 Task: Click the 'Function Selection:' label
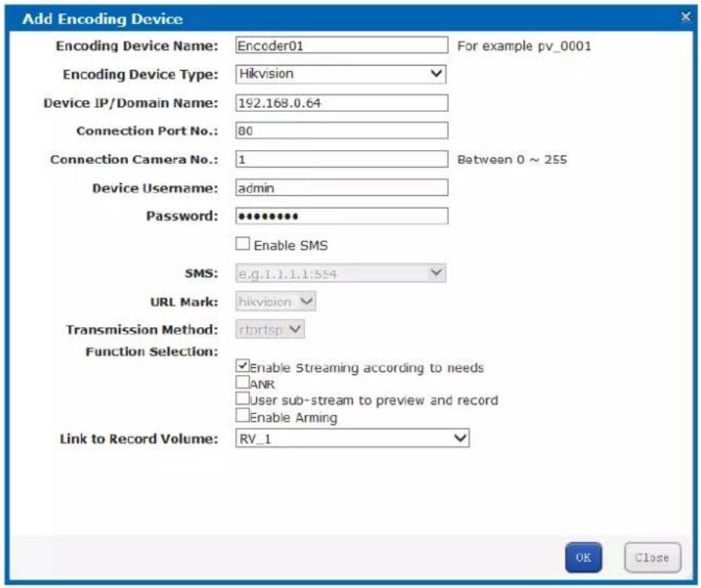[152, 352]
